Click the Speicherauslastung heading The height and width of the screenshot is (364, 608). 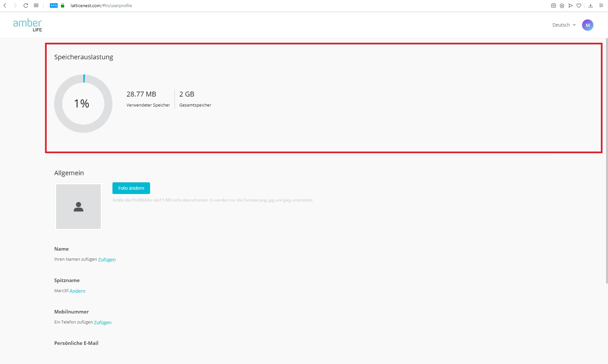pos(84,57)
